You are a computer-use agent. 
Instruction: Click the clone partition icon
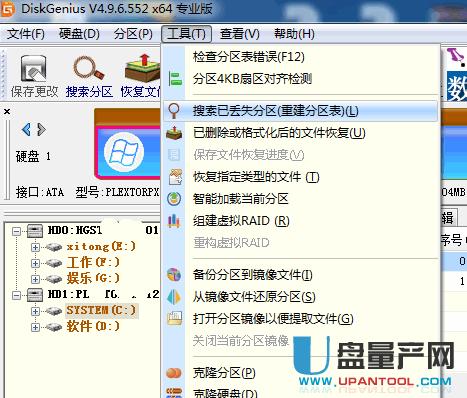tap(174, 372)
